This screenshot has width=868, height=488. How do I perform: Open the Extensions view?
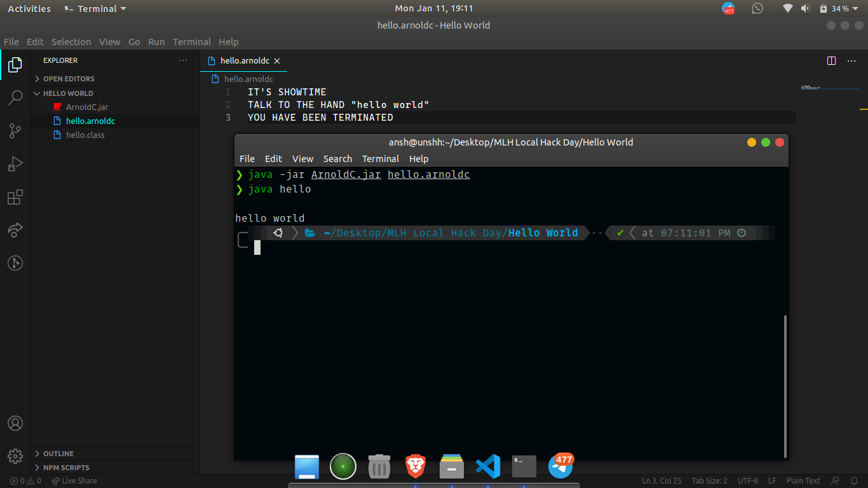(x=15, y=197)
